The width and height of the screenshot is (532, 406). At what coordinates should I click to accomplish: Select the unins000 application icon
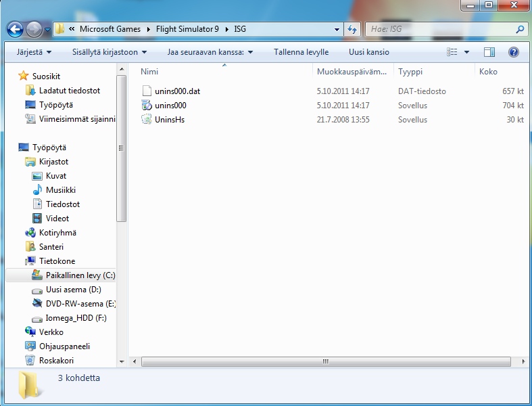147,106
